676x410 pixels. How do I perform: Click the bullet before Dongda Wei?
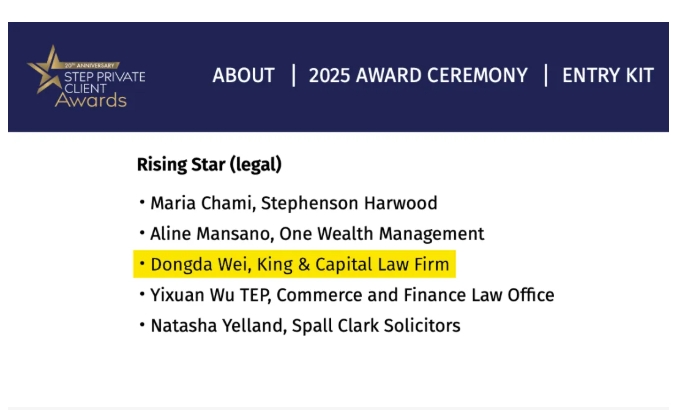(x=142, y=265)
